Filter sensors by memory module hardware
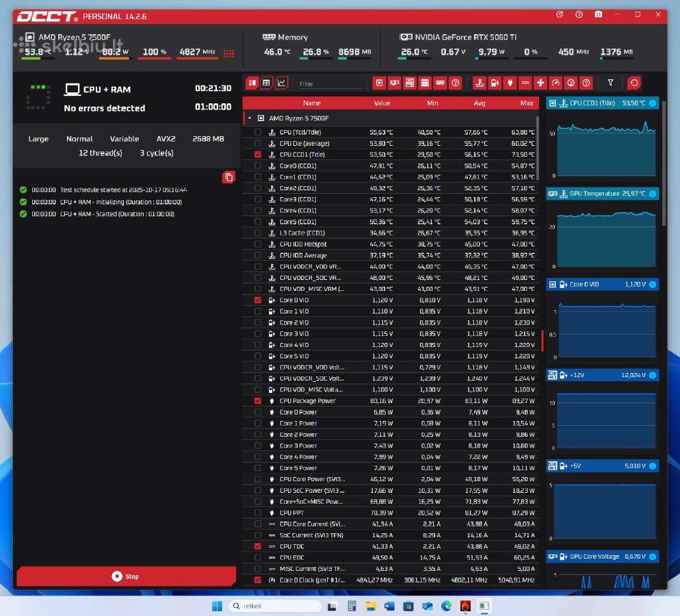Image resolution: width=680 pixels, height=616 pixels. pyautogui.click(x=440, y=83)
